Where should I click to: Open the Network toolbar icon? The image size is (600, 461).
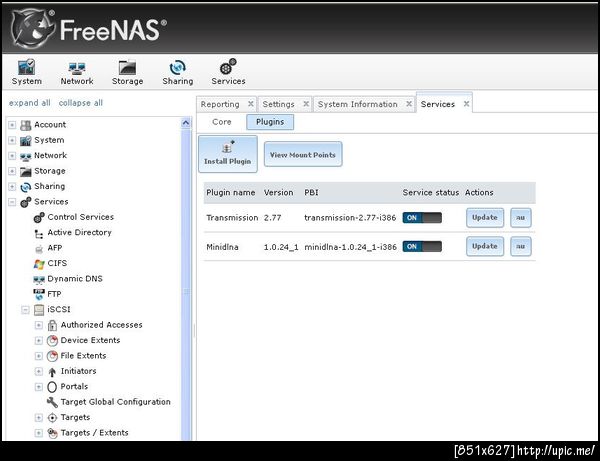[77, 72]
